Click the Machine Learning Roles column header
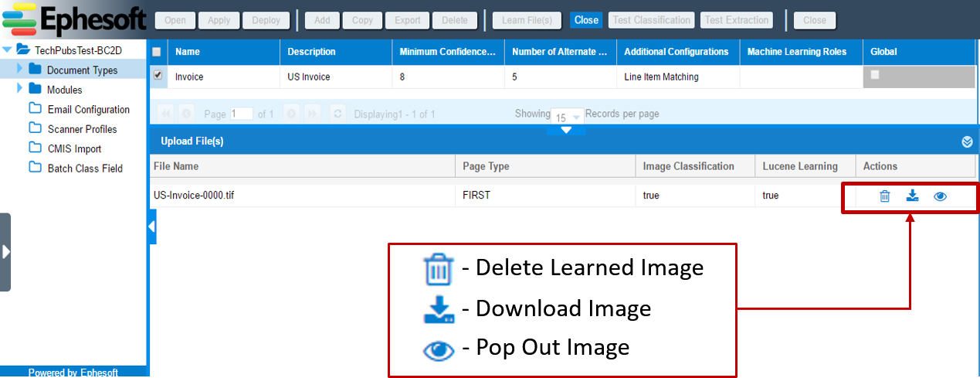This screenshot has width=980, height=378. point(801,52)
